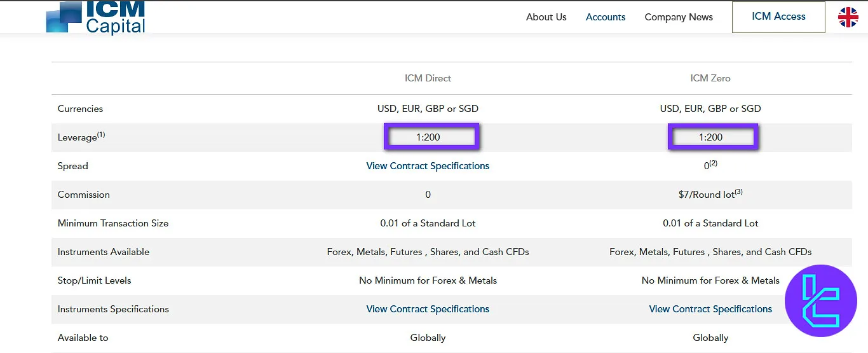Select the ICM Zero column header

click(710, 78)
